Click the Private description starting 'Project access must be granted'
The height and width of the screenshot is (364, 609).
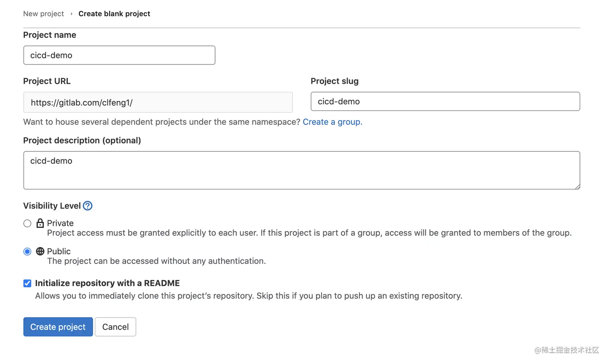[309, 233]
